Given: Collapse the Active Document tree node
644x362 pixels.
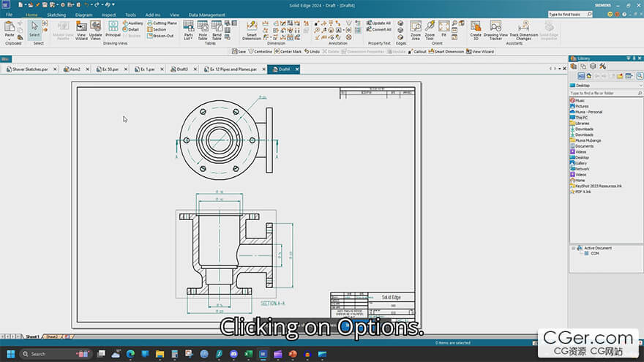Looking at the screenshot, I should point(573,248).
